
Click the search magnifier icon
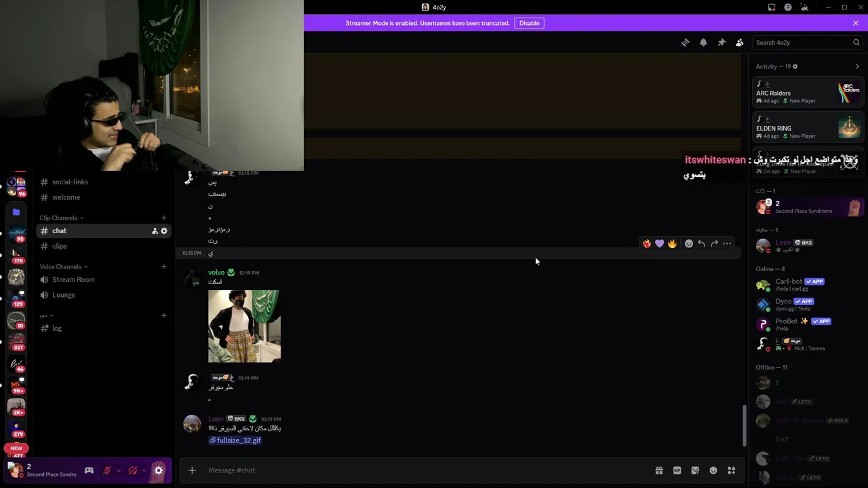[856, 42]
